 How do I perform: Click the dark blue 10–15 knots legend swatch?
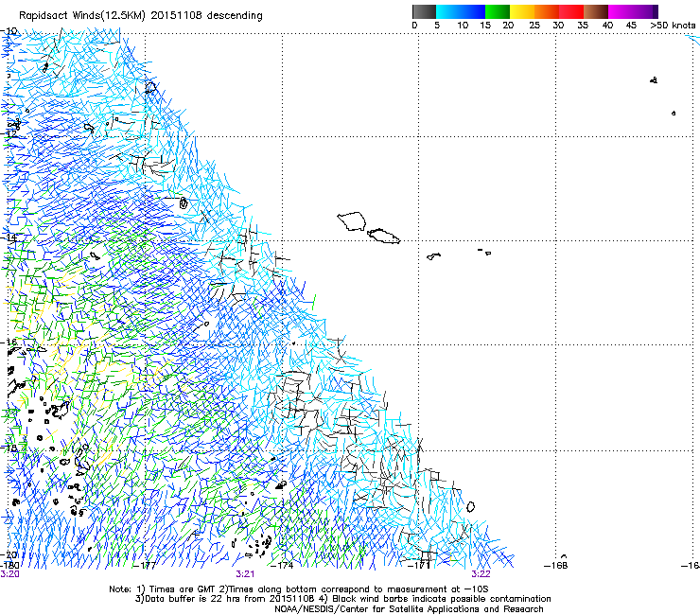(x=473, y=11)
